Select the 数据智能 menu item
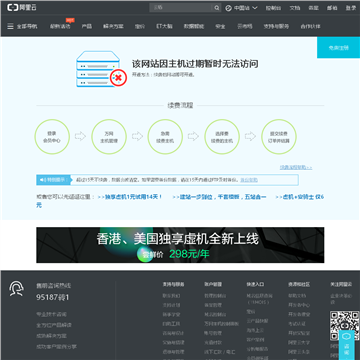Image resolution: width=360 pixels, height=360 pixels. tap(194, 26)
